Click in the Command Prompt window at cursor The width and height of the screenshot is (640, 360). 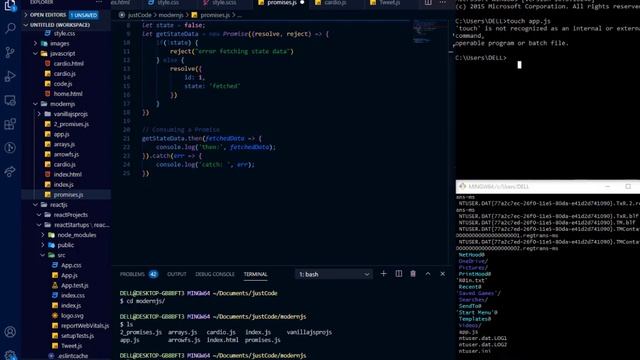[519, 65]
